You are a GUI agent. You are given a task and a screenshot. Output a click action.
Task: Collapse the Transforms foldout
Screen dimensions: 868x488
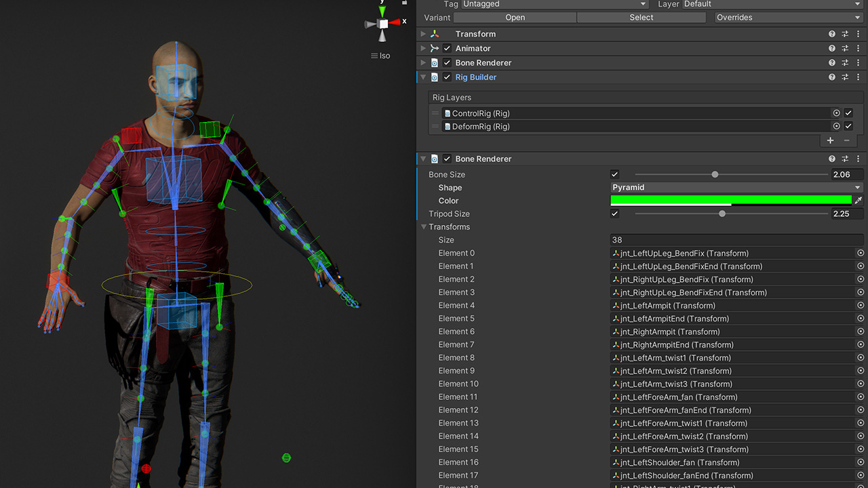[423, 226]
